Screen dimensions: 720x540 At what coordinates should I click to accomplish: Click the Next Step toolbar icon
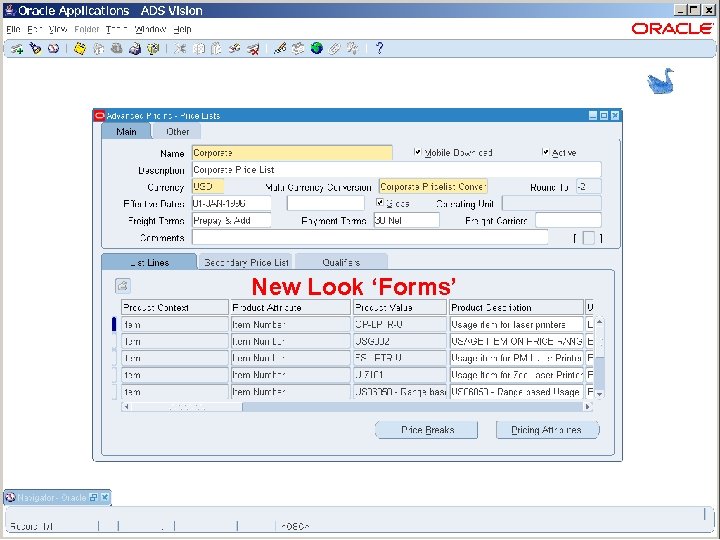(x=98, y=48)
